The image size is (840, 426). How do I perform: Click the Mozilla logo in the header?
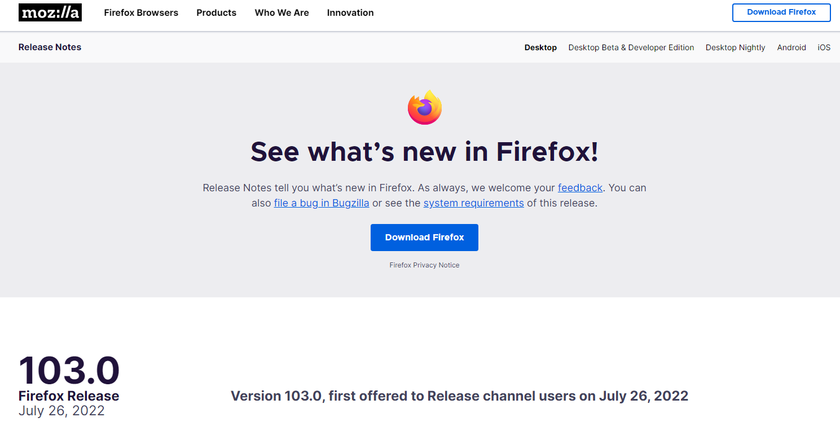pyautogui.click(x=50, y=13)
